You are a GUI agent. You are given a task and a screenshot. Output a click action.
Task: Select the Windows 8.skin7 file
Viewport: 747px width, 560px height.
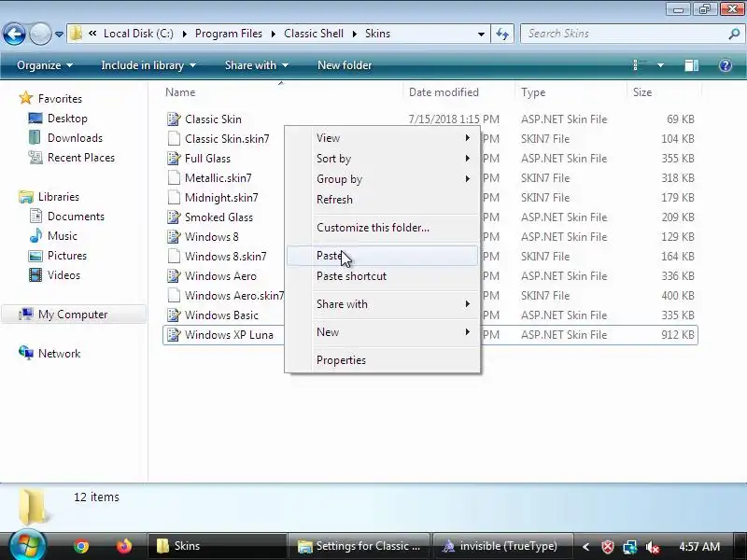point(226,256)
